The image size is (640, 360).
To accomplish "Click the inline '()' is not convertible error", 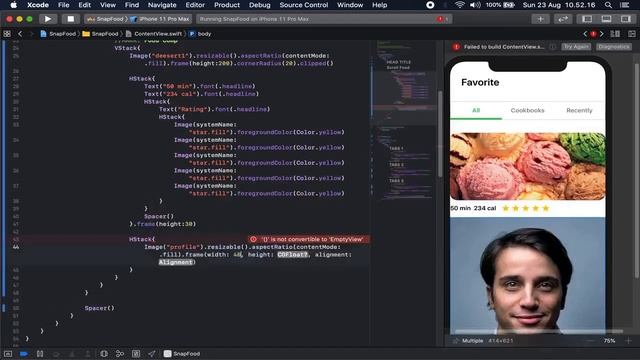I will click(x=309, y=239).
